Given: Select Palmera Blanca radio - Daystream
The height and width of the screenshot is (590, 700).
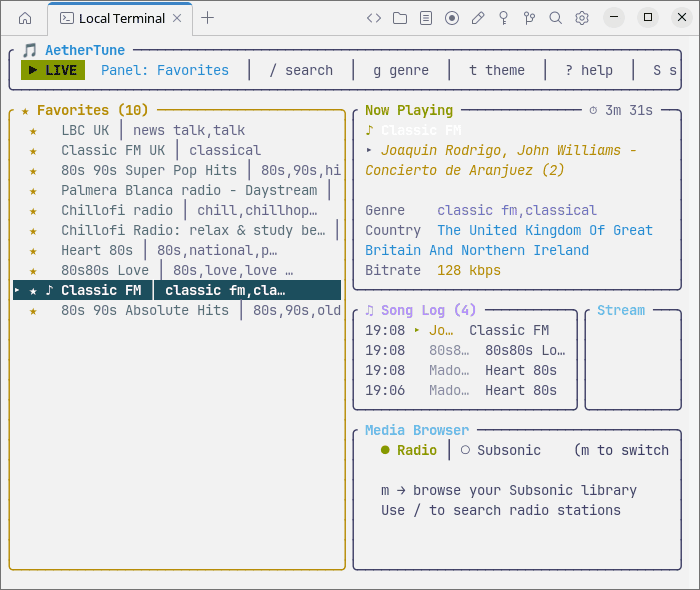Looking at the screenshot, I should [x=179, y=191].
